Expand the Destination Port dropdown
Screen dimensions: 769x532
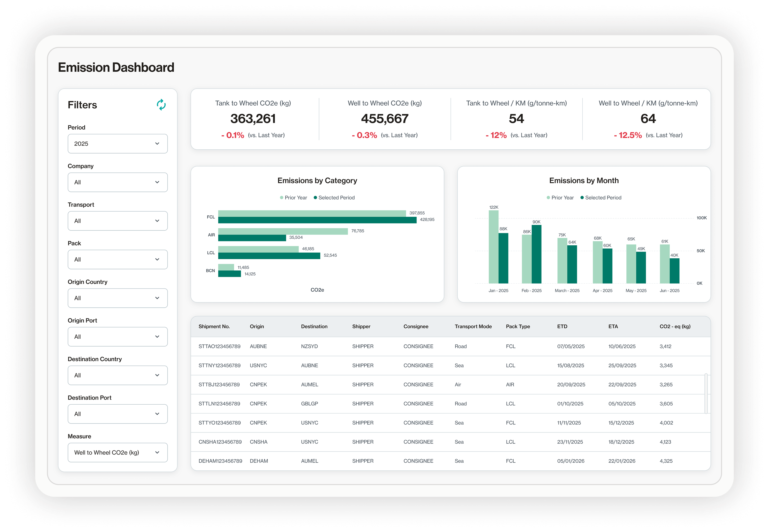[x=117, y=414]
